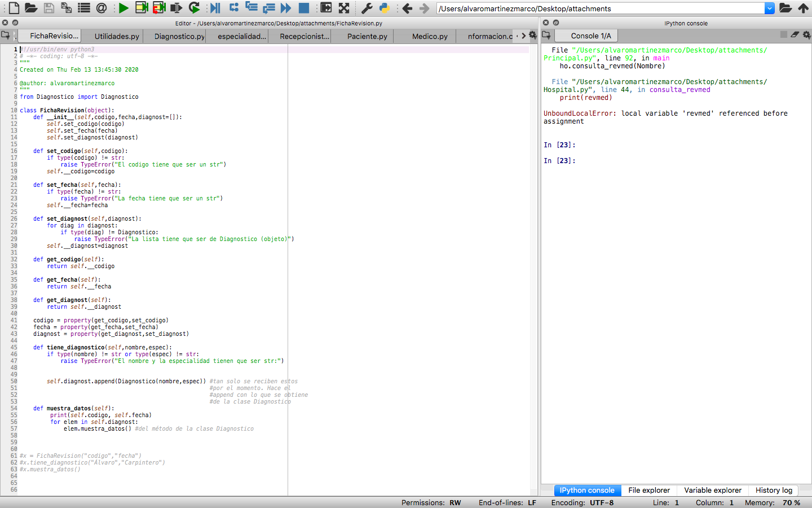Viewport: 812px width, 508px height.
Task: Clear console with the eraser icon
Action: pyautogui.click(x=795, y=35)
